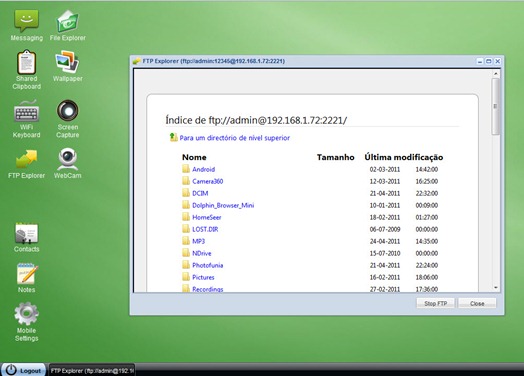Click the folder icon beside DCIM
Screen dimensions: 524x376
(186, 193)
